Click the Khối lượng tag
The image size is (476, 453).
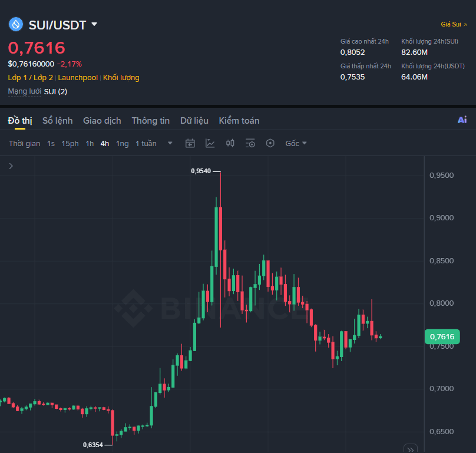coord(121,78)
